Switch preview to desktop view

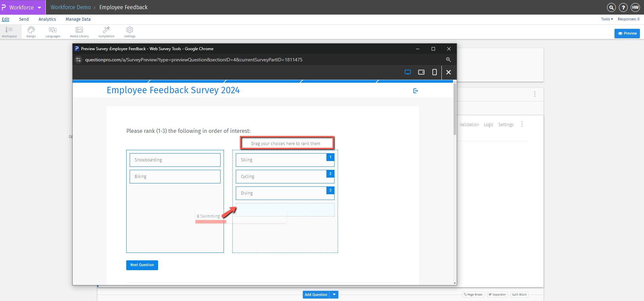coord(408,72)
